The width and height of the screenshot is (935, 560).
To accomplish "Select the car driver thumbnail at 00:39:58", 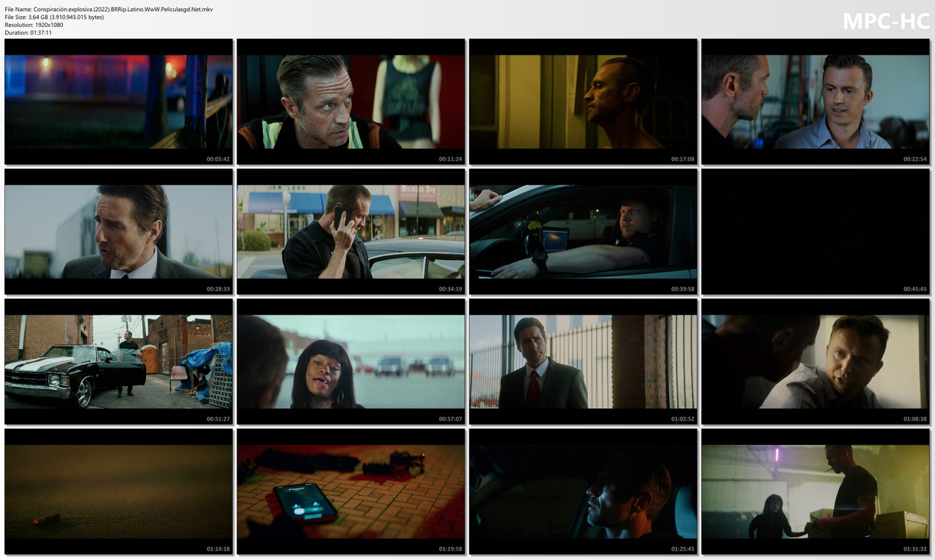I will pos(583,231).
